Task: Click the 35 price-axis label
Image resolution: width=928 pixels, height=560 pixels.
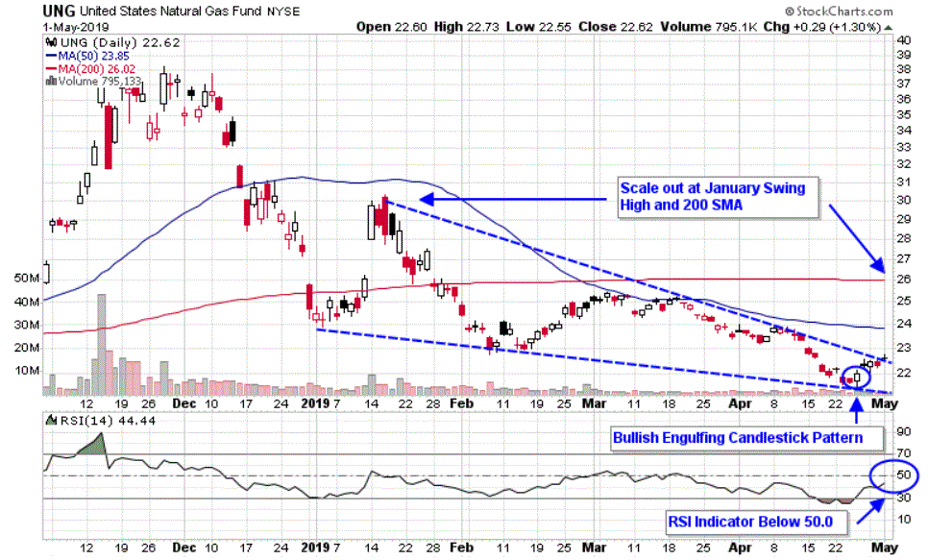Action: [904, 114]
